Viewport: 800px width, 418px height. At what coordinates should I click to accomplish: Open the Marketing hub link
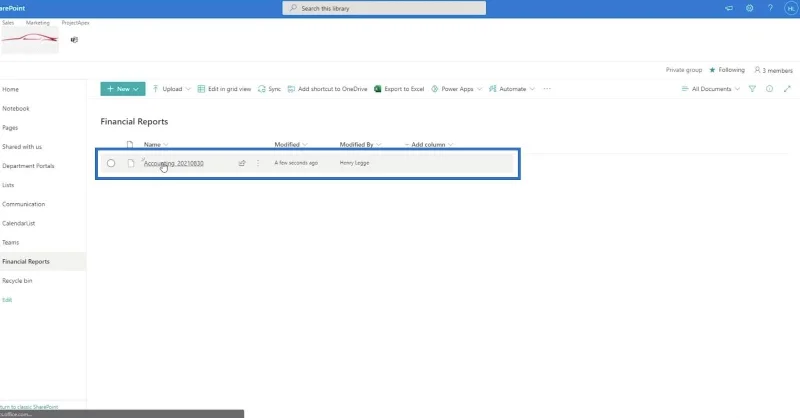coord(38,23)
